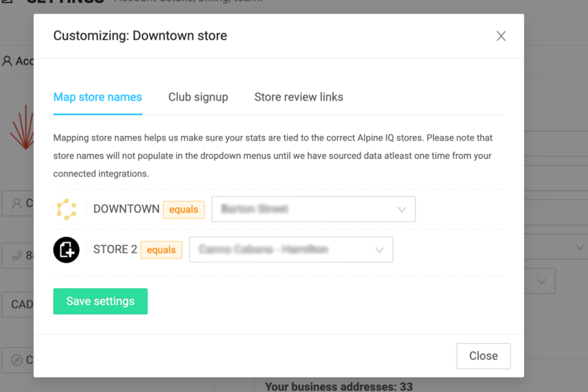Screen dimensions: 588x392
Task: Open the Store review links tab
Action: (299, 97)
